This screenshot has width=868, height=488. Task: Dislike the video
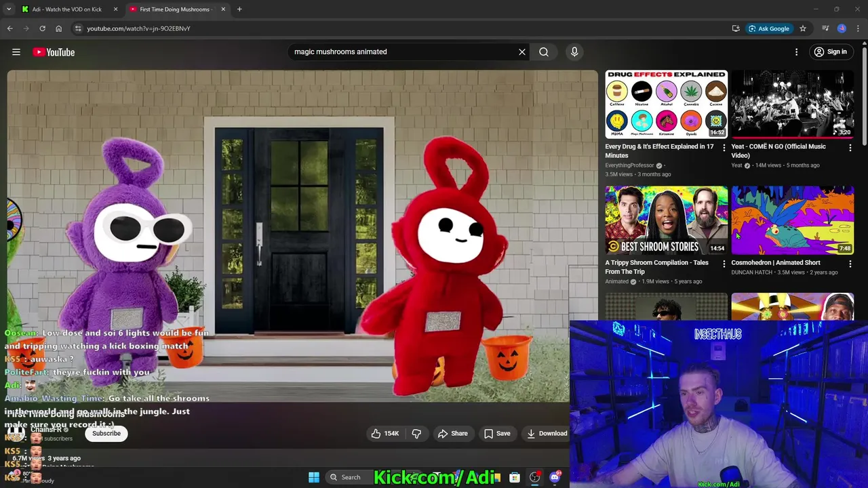click(417, 434)
